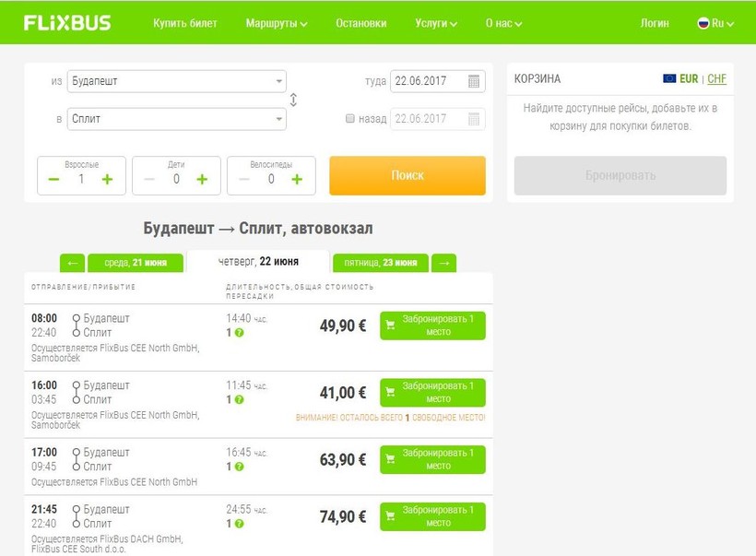Decrease children count with minus

[x=149, y=180]
